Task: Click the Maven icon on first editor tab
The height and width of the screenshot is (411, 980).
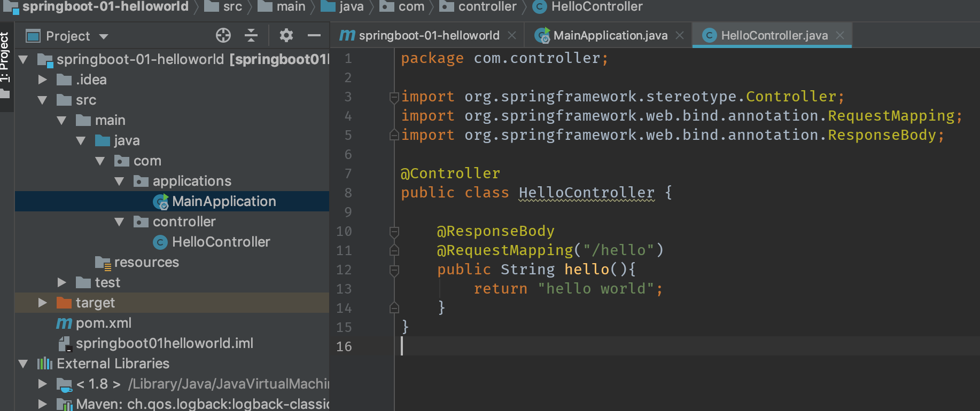Action: point(347,35)
